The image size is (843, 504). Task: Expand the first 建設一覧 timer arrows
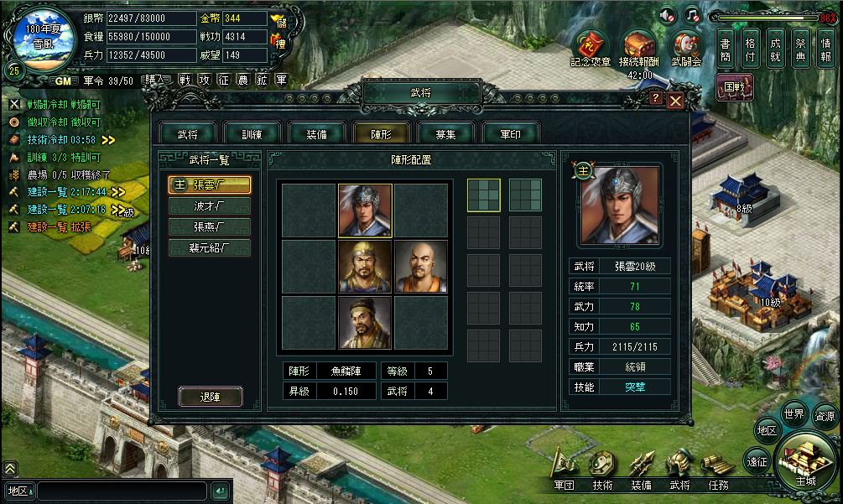118,192
